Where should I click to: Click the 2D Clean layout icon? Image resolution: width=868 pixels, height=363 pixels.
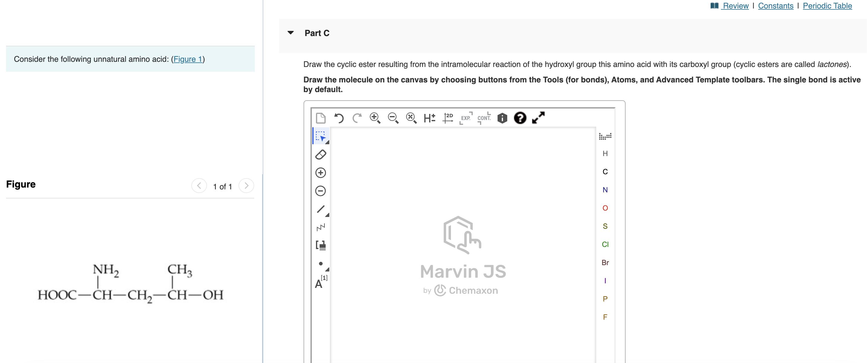click(x=448, y=118)
